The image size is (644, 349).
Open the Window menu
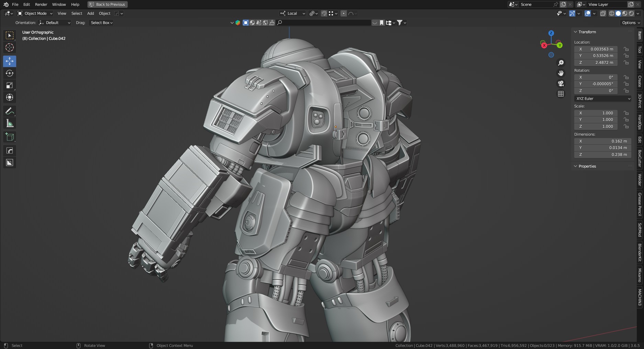[x=59, y=4]
